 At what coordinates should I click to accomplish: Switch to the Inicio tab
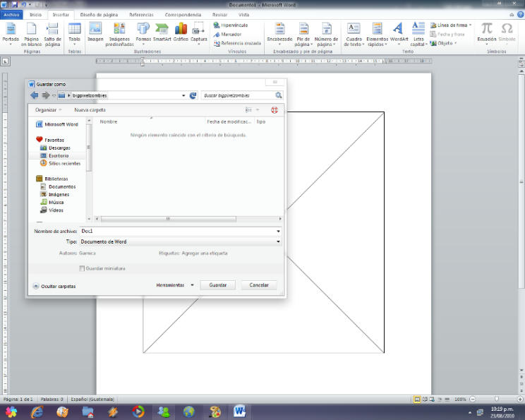coord(35,15)
